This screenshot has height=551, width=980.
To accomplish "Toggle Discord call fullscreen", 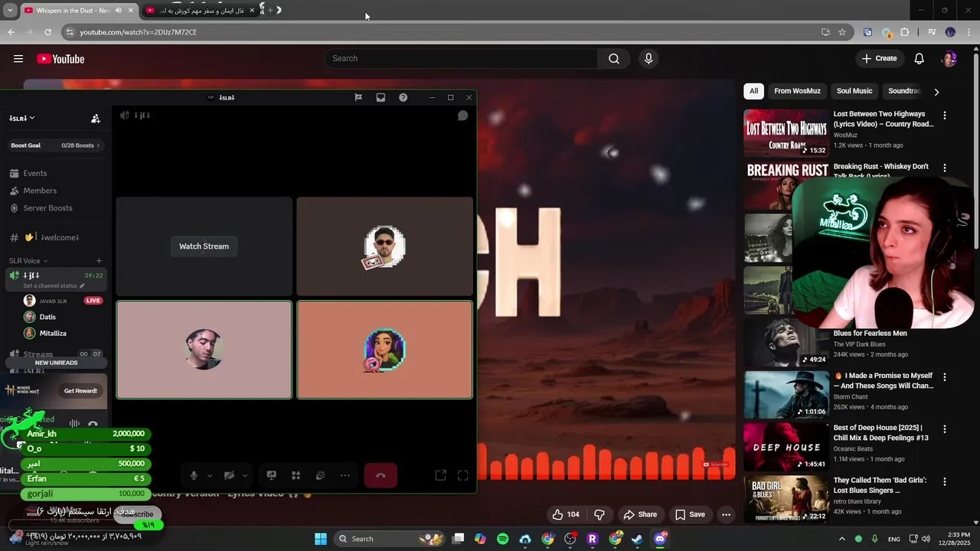I will point(463,475).
